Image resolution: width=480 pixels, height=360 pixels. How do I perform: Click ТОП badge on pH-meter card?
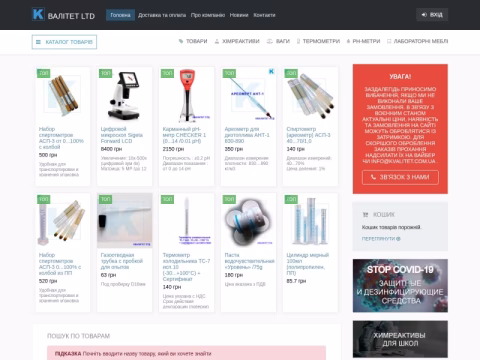click(167, 73)
